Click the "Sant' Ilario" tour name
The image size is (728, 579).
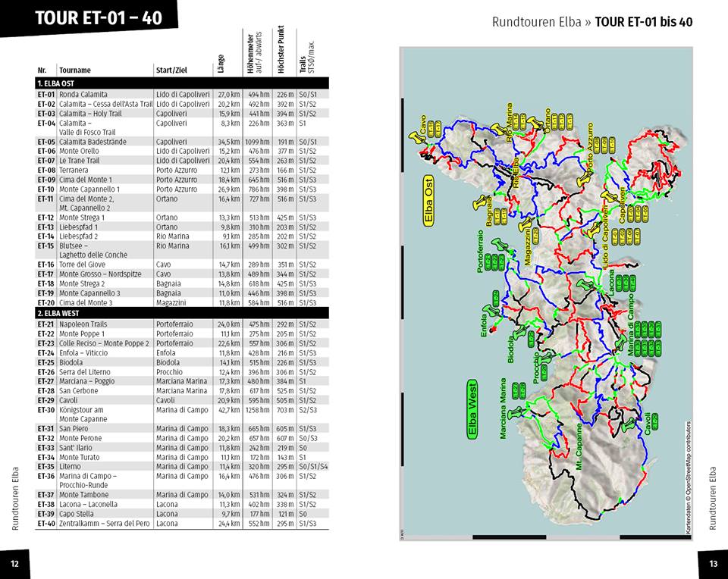point(75,448)
